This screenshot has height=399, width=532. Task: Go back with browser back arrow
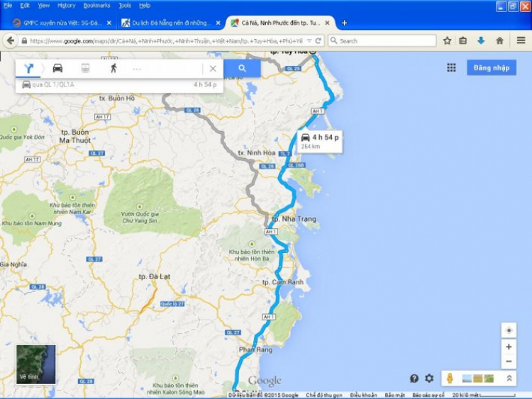(x=11, y=40)
